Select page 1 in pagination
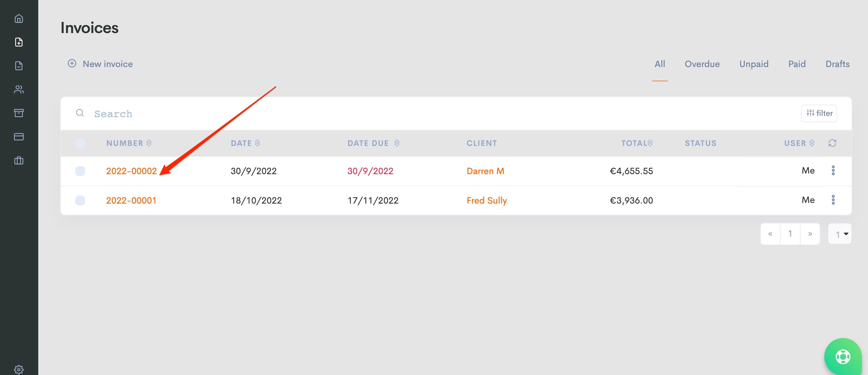Screen dimensions: 868x375 click(790, 234)
